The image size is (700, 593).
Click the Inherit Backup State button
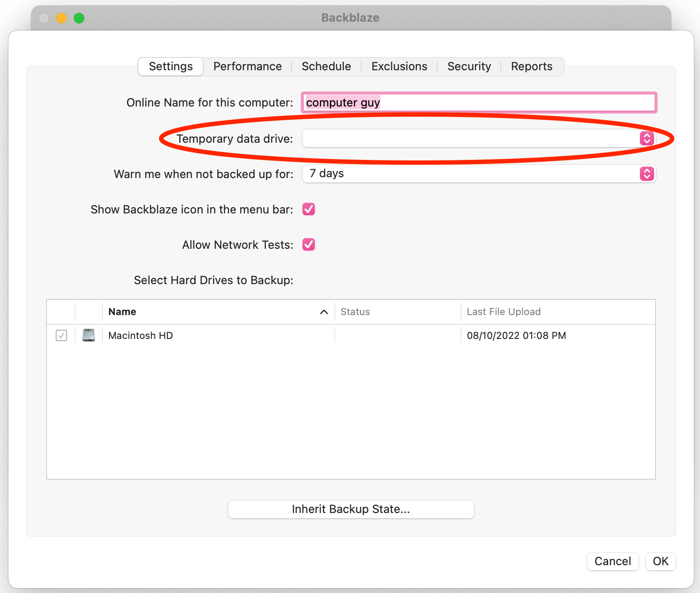tap(351, 509)
